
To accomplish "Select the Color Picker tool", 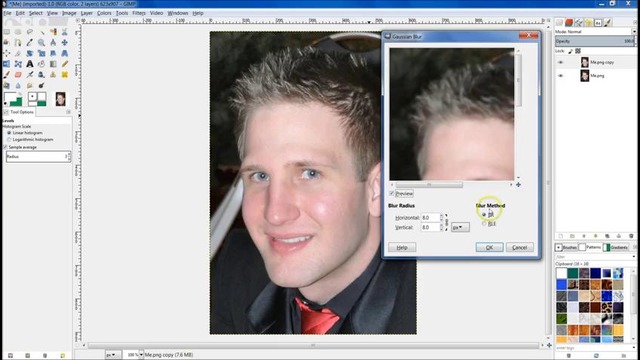I will [30, 42].
